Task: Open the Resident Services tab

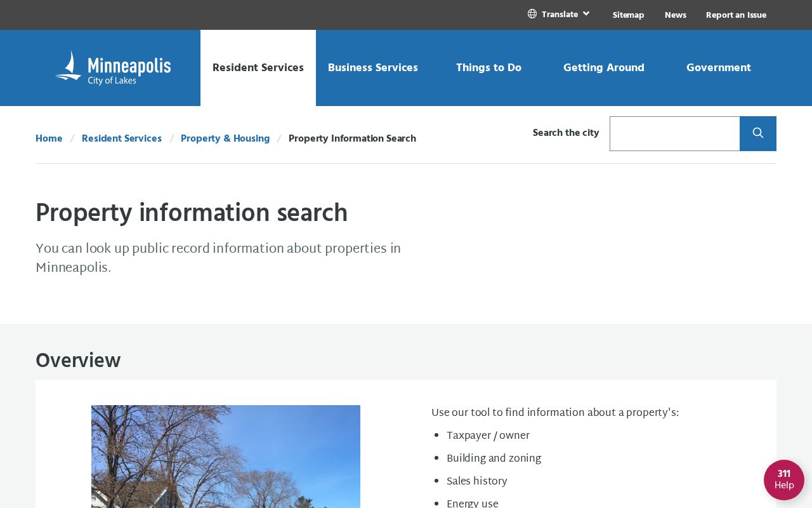Action: (x=258, y=68)
